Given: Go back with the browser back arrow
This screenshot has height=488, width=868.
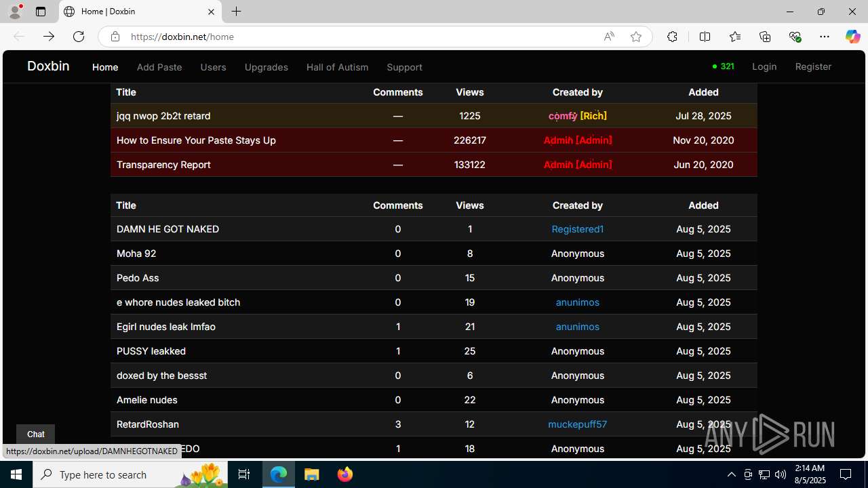Looking at the screenshot, I should click(x=19, y=37).
